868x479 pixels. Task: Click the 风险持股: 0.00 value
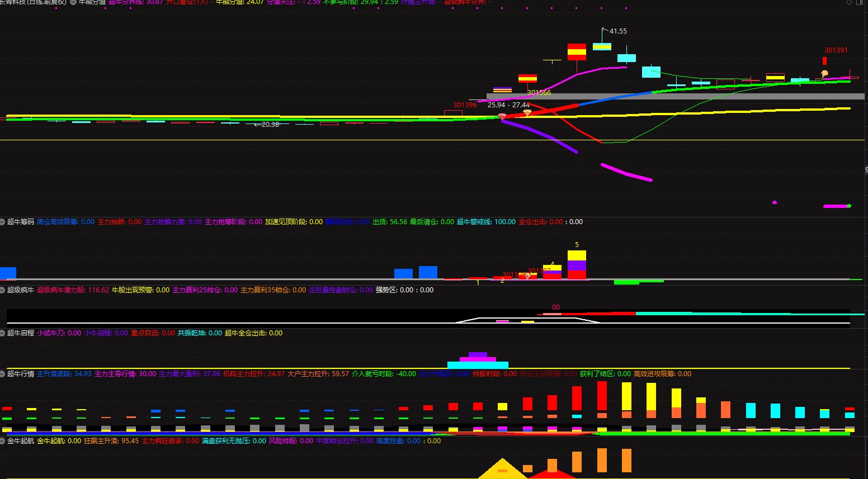click(x=291, y=441)
